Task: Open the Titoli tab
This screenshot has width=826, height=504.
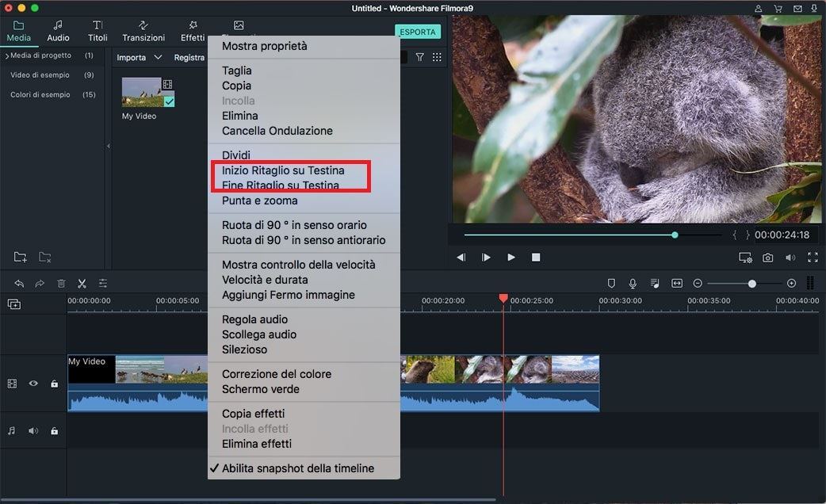Action: pos(98,32)
